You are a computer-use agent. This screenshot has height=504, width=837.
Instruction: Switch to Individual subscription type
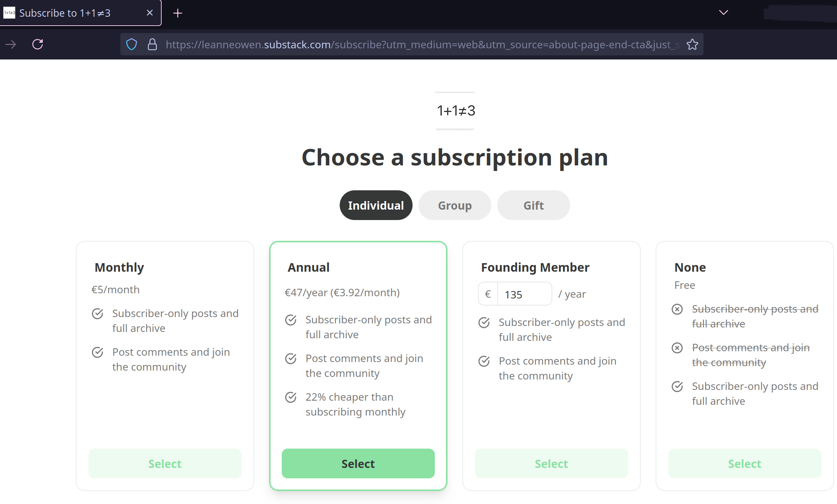click(x=376, y=205)
